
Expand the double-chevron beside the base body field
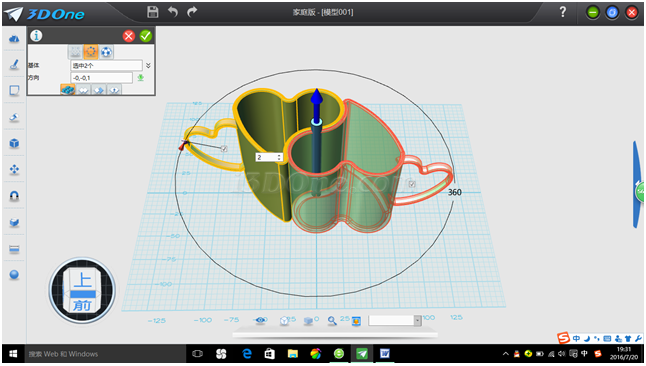(148, 66)
